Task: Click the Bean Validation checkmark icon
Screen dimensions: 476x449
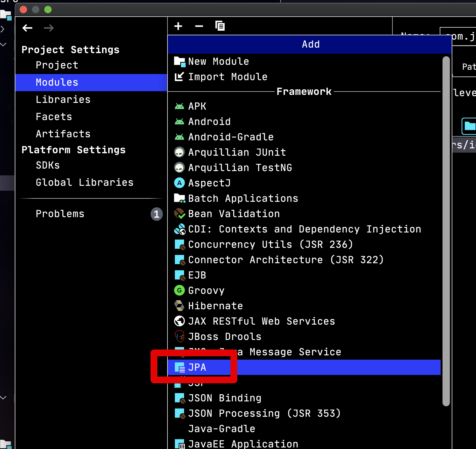Action: click(x=179, y=214)
